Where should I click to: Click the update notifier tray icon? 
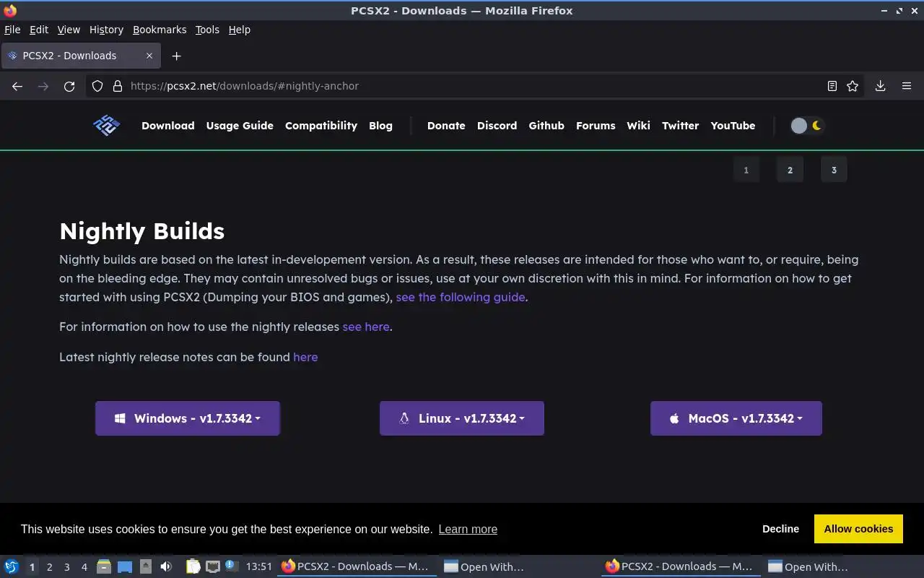point(231,566)
